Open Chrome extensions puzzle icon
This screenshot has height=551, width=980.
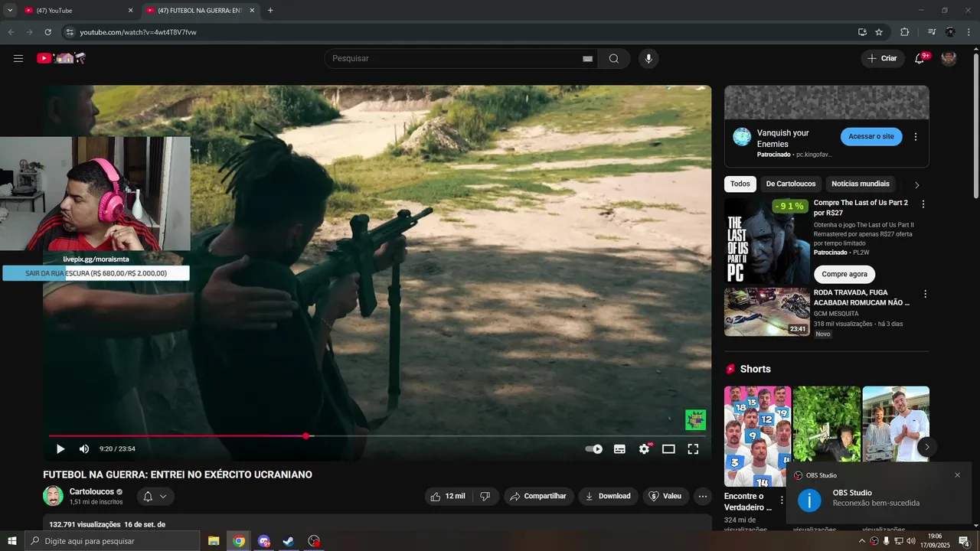pos(904,32)
